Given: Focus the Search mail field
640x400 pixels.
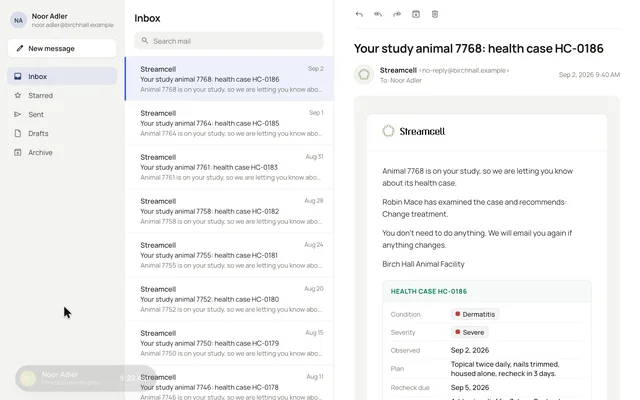Looking at the screenshot, I should pyautogui.click(x=229, y=41).
